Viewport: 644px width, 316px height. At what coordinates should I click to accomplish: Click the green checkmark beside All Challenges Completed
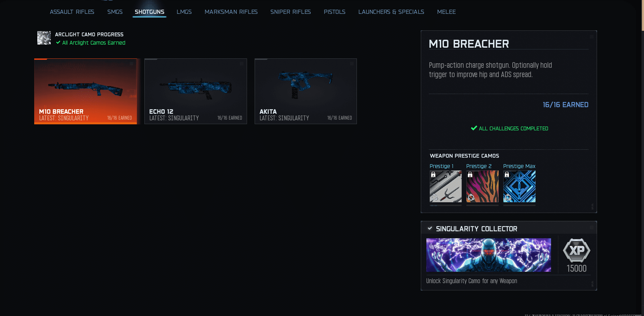[474, 128]
